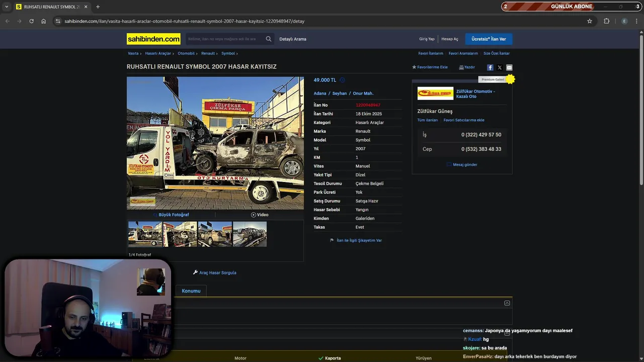This screenshot has width=644, height=362.
Task: Select first photo thumbnail
Action: tap(145, 234)
